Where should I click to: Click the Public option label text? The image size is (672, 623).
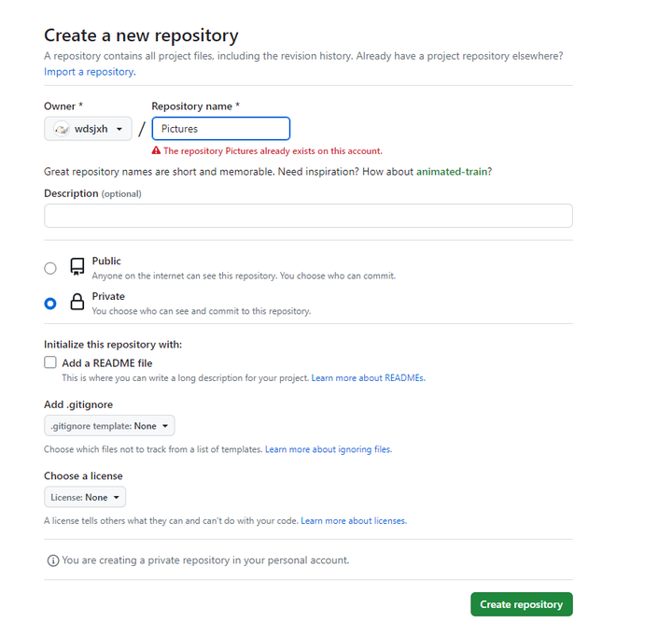click(x=106, y=261)
